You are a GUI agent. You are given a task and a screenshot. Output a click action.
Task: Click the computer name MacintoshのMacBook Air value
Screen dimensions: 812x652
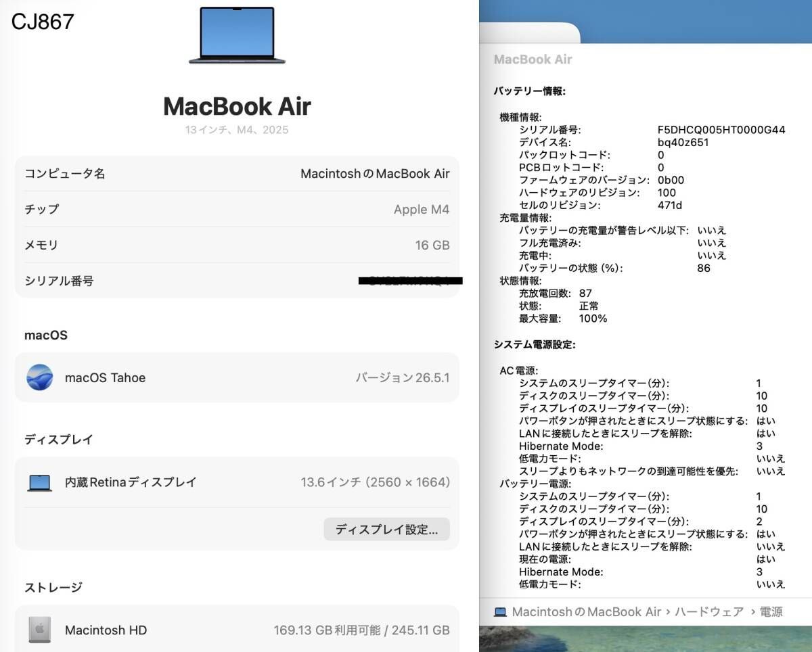(375, 174)
